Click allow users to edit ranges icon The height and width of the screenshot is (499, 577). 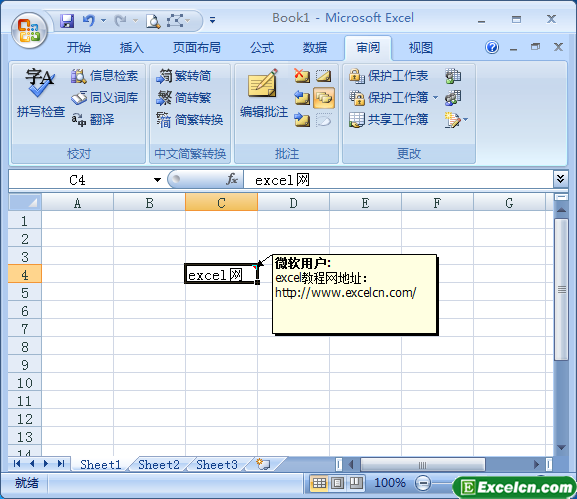pos(453,98)
